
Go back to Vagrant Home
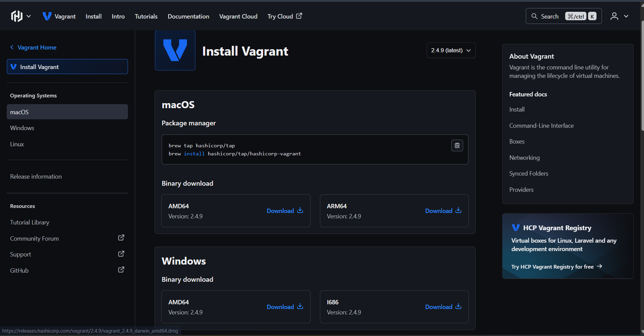(37, 48)
